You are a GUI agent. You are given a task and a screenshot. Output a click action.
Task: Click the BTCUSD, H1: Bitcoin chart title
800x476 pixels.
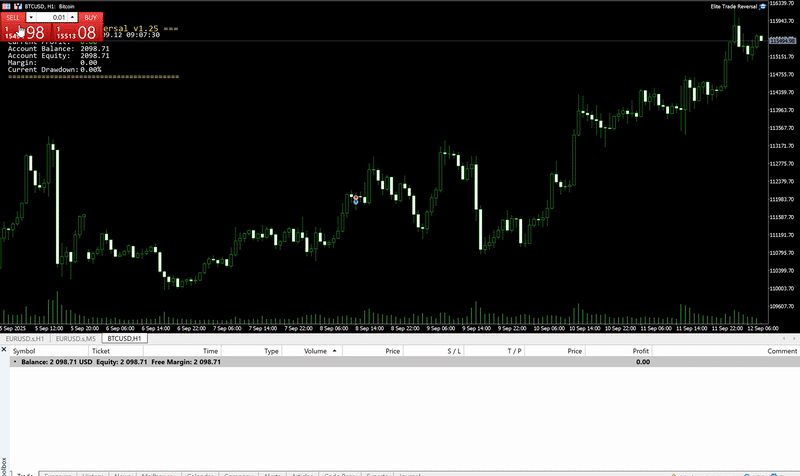pos(49,7)
